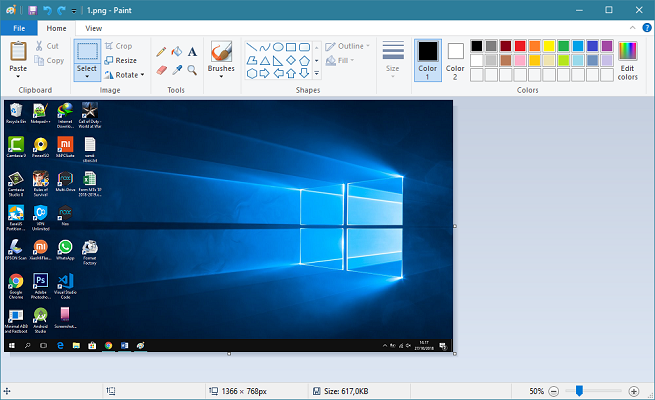Open the File menu
This screenshot has width=655, height=400.
[x=19, y=28]
